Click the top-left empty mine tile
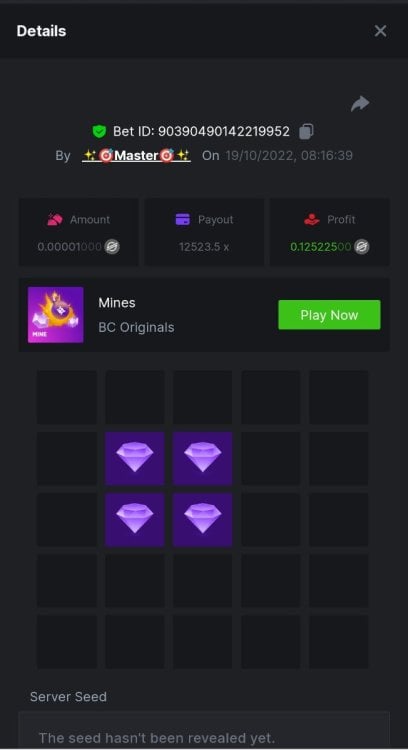The height and width of the screenshot is (750, 408). click(67, 397)
